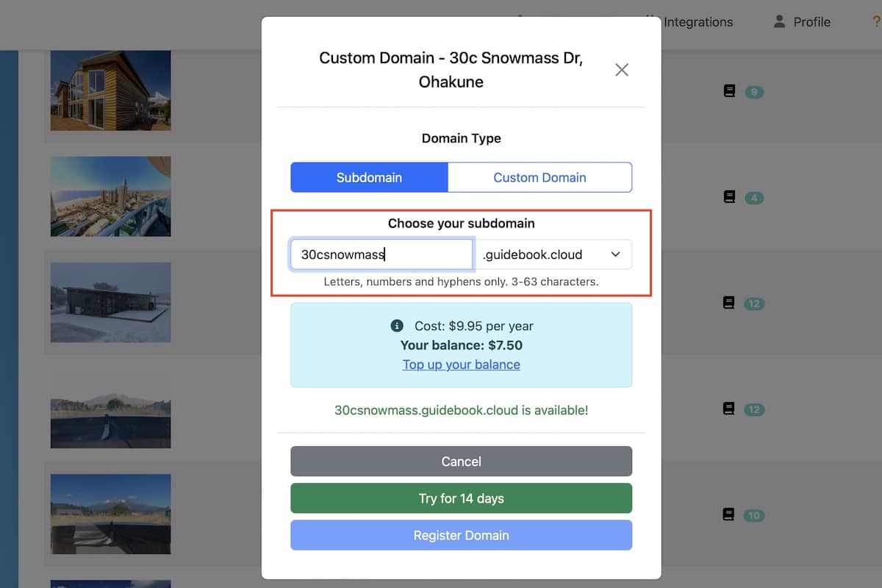
Task: Start the Try for 14 days trial
Action: (462, 498)
